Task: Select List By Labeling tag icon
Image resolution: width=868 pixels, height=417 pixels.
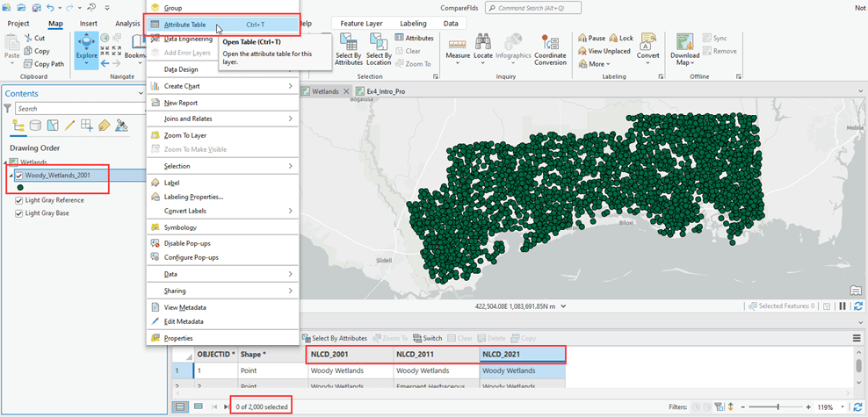Action: (104, 126)
